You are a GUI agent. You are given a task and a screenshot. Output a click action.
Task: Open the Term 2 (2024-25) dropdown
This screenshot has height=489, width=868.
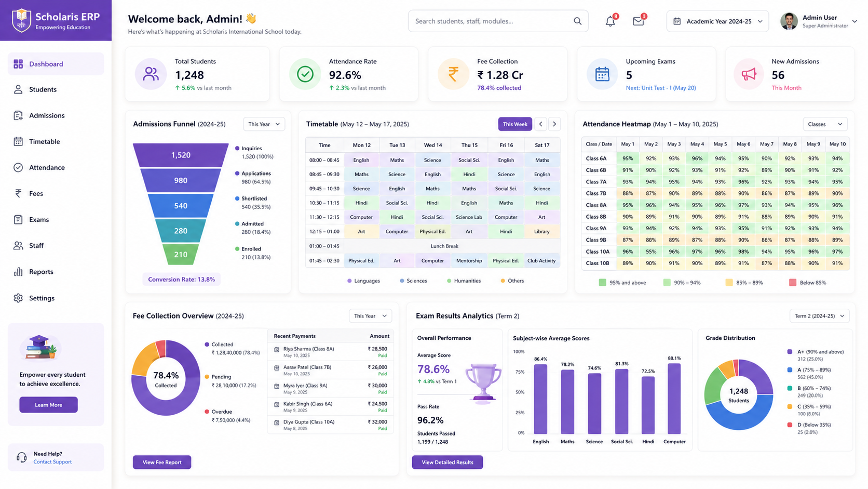point(819,316)
